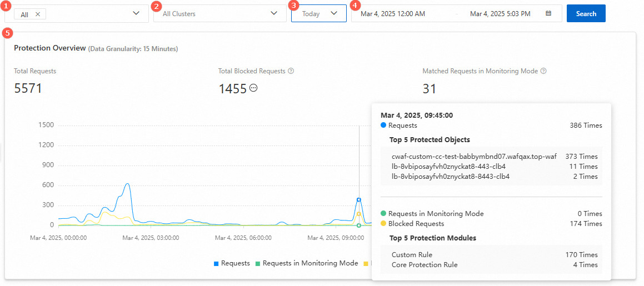Open the calendar date picker icon
644x286 pixels.
point(548,13)
